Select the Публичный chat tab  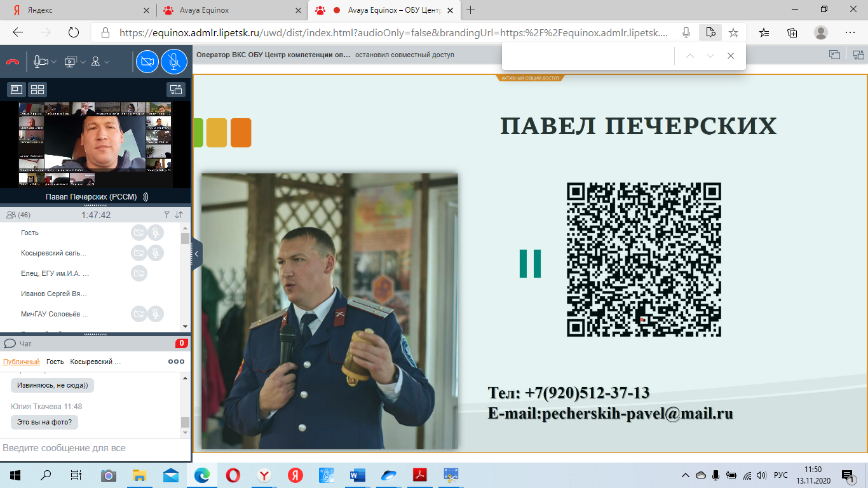[21, 362]
